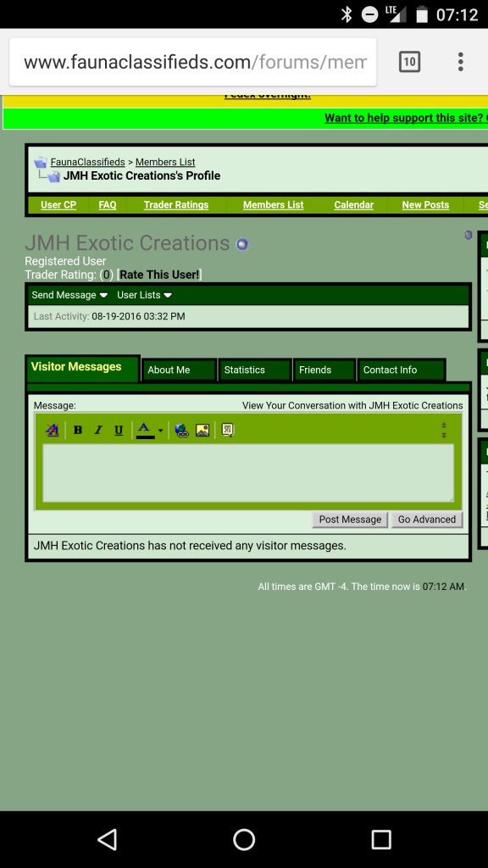Click the Remove Text Formatting icon
The width and height of the screenshot is (488, 868).
click(52, 430)
